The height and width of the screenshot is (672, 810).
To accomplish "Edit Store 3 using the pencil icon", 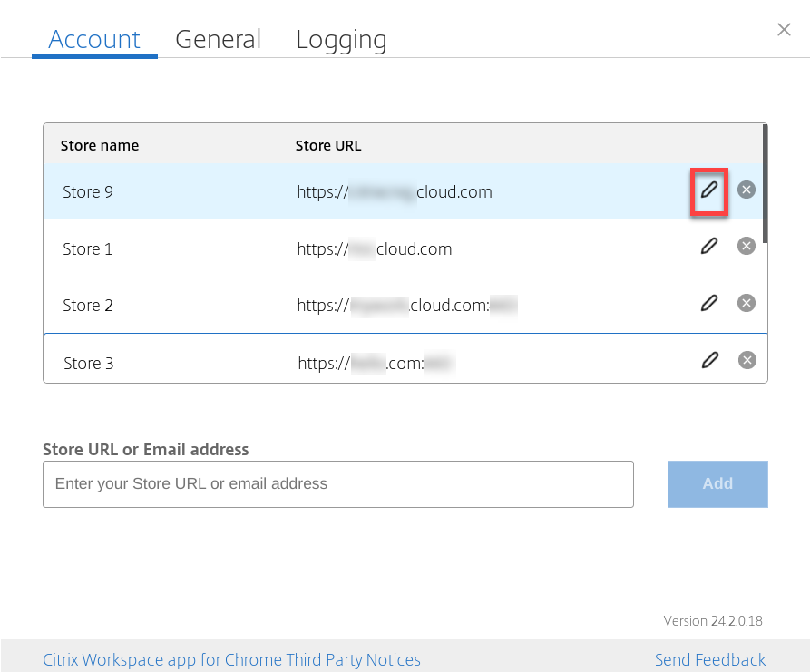I will [710, 360].
